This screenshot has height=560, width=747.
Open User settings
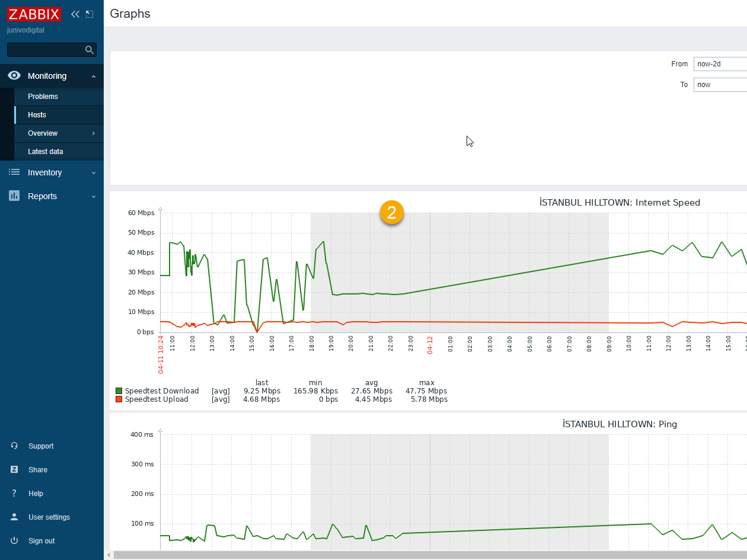pyautogui.click(x=49, y=517)
